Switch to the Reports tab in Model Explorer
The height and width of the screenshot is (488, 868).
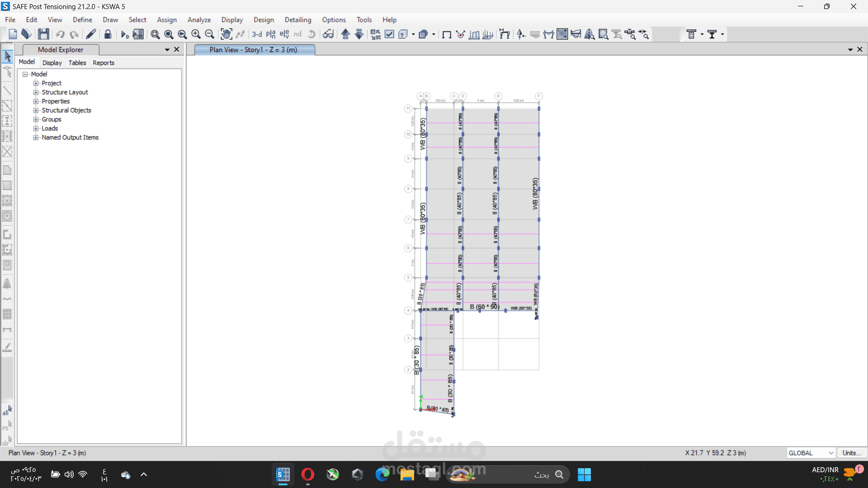104,63
